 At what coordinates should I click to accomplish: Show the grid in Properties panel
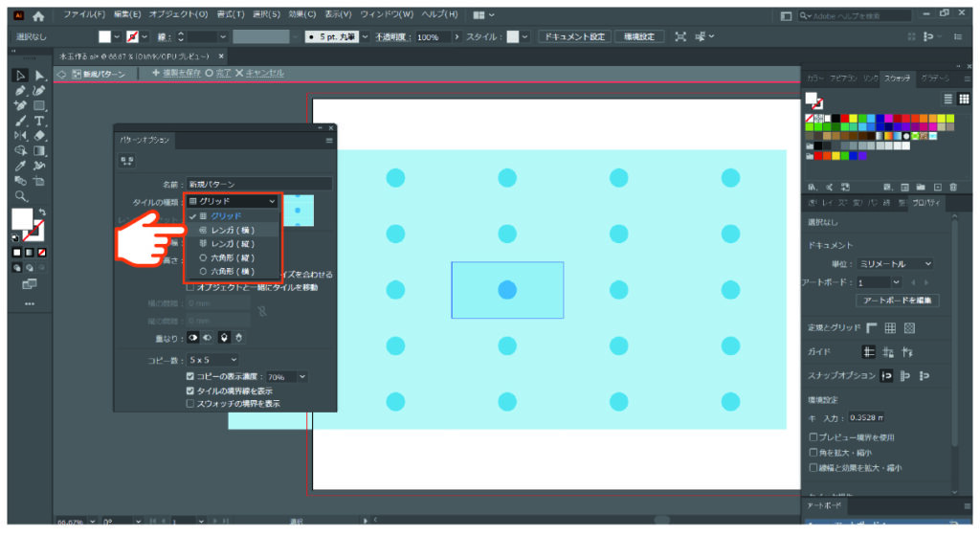pyautogui.click(x=890, y=328)
